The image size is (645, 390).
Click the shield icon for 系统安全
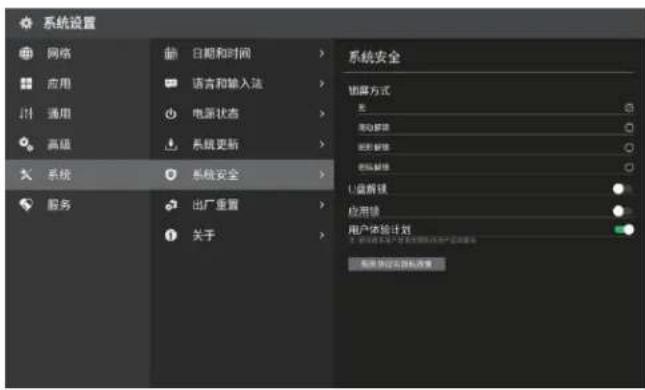point(171,174)
